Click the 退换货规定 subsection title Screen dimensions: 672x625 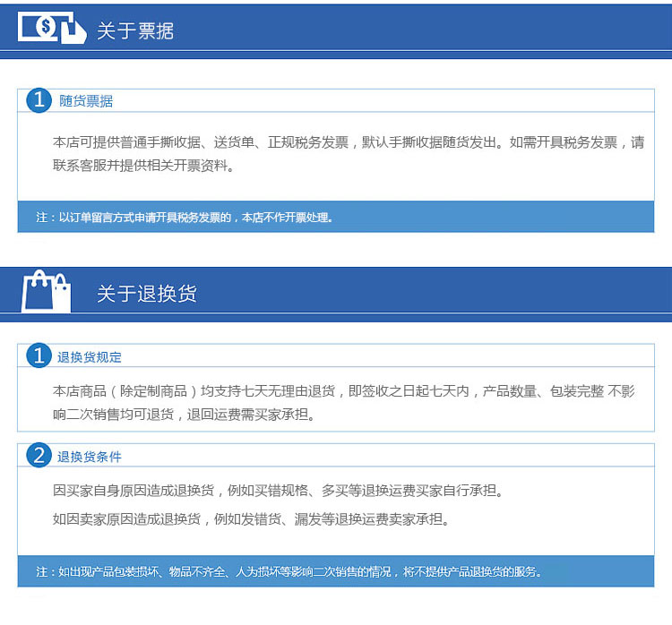89,357
